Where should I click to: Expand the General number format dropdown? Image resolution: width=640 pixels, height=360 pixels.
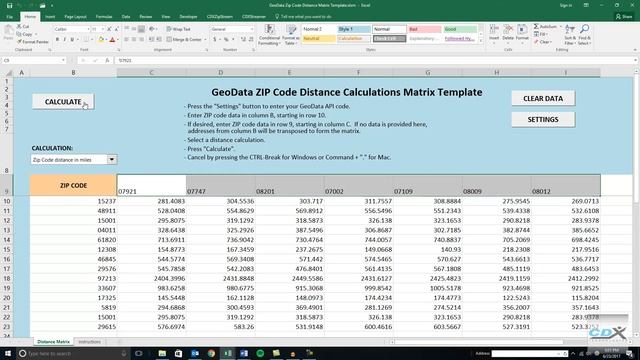point(251,29)
